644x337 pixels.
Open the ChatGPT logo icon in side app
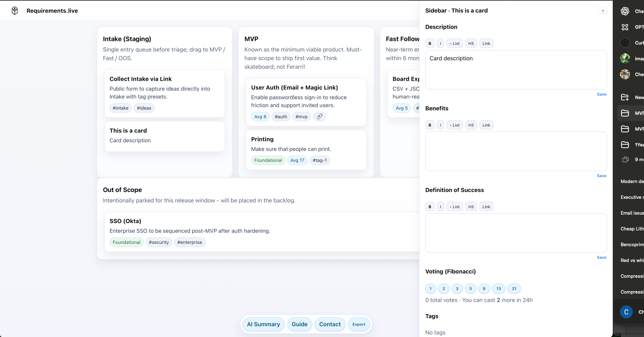625,11
